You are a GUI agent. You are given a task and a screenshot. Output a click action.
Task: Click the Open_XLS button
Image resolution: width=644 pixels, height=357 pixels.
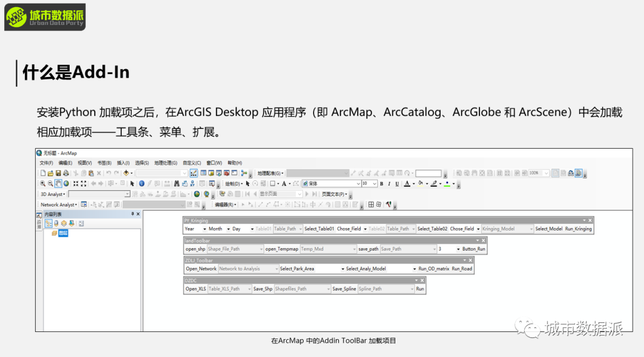point(196,289)
